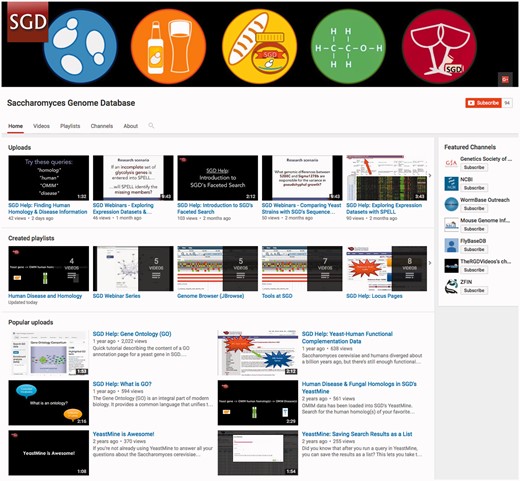Click the TheRGDVideos channel avatar
The width and height of the screenshot is (520, 481).
tap(451, 266)
